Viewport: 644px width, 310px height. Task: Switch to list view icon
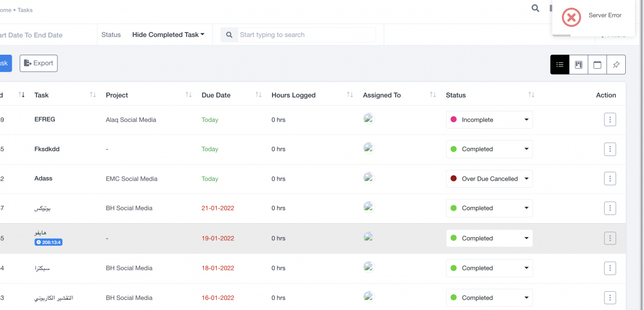(560, 65)
